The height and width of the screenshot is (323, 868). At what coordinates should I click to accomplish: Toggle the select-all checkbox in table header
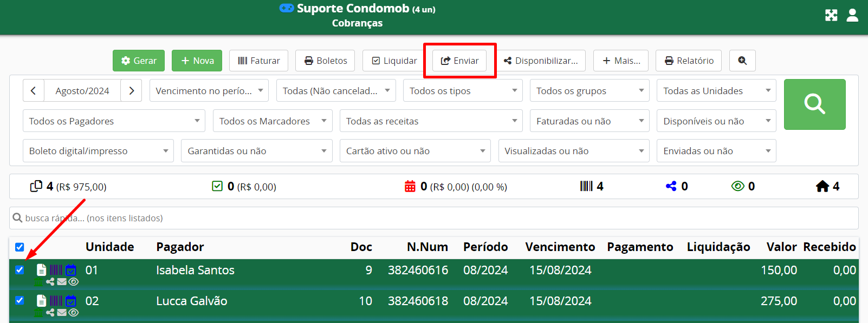click(x=20, y=247)
